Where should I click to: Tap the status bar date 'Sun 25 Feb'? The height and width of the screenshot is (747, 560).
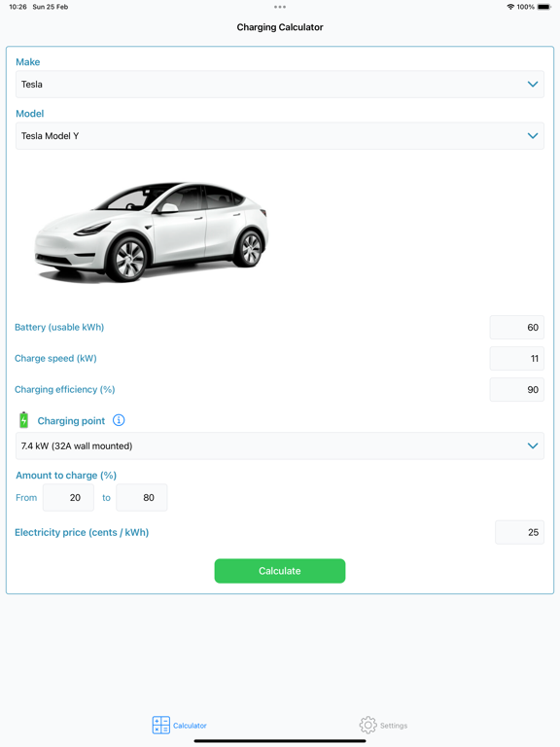pos(50,7)
